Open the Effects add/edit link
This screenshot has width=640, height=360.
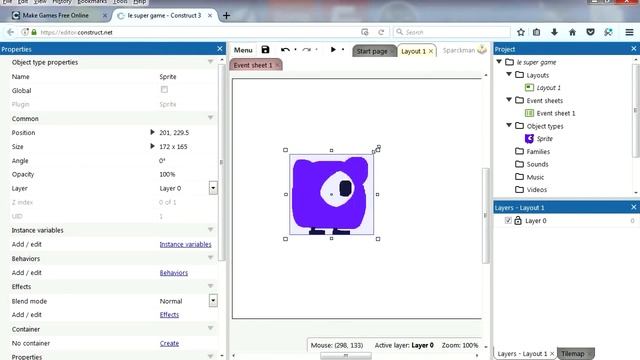[169, 315]
